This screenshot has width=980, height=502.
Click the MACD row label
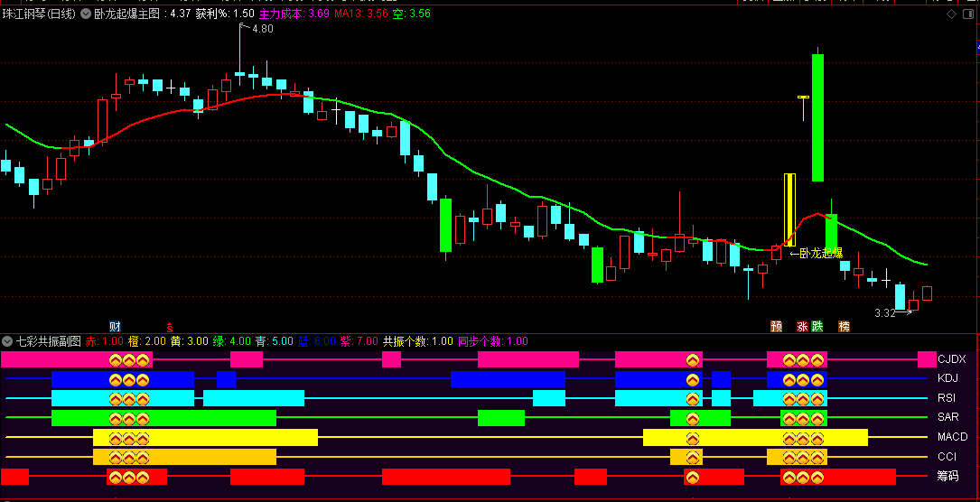(x=953, y=436)
